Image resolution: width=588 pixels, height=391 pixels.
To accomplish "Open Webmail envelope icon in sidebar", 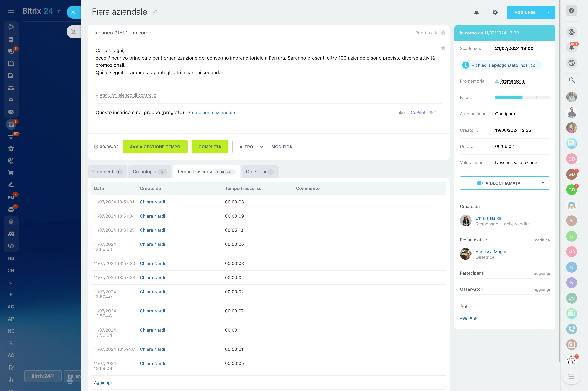I will (x=11, y=100).
